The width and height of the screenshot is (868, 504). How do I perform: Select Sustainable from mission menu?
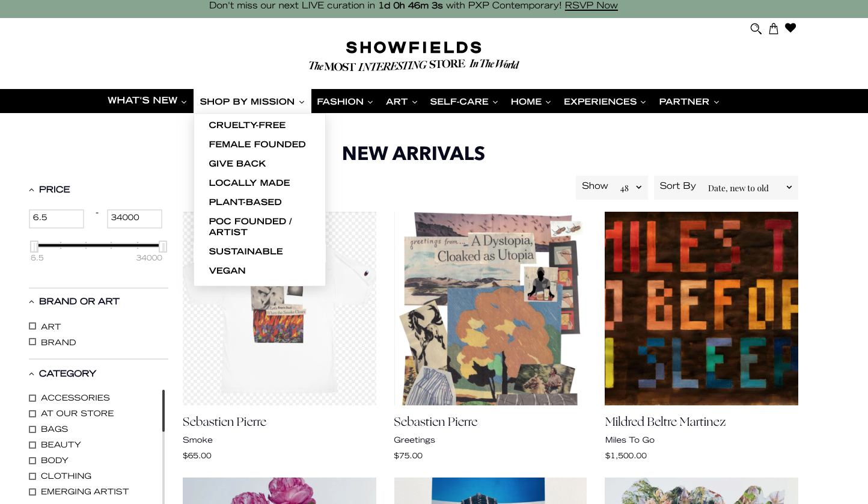coord(246,251)
